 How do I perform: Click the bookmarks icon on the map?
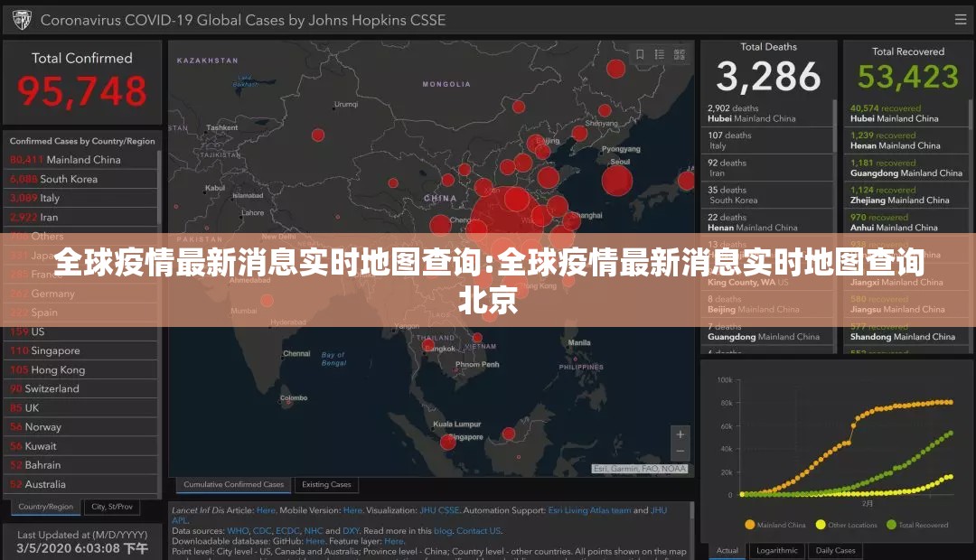640,54
